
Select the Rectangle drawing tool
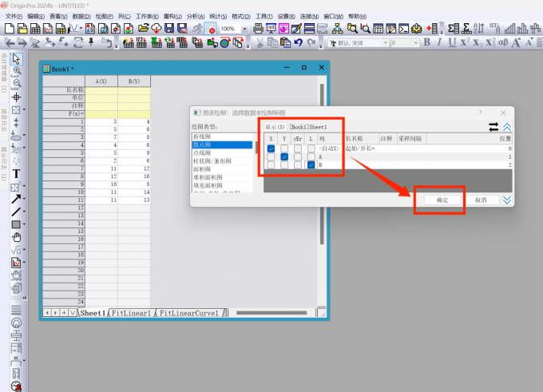pos(16,224)
